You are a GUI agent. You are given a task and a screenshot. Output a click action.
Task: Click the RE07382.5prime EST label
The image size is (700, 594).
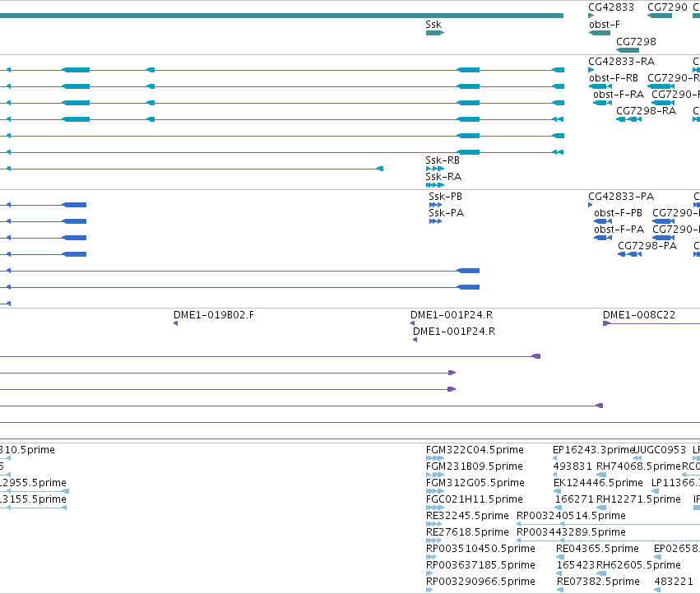coord(598,582)
